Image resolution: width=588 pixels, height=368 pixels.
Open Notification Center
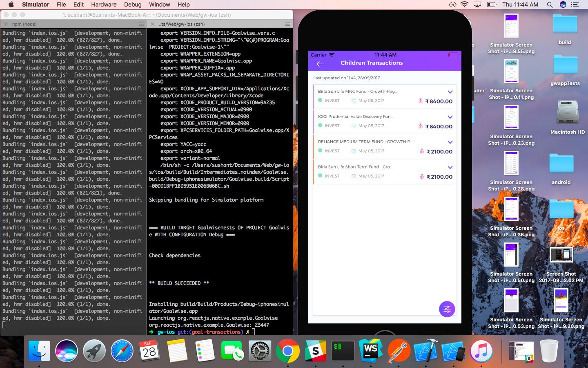pos(575,4)
